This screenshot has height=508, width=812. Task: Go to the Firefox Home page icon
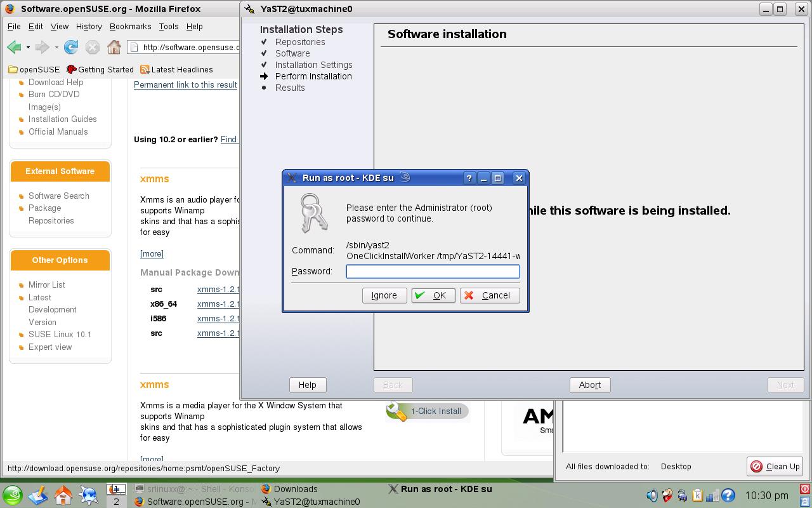114,47
